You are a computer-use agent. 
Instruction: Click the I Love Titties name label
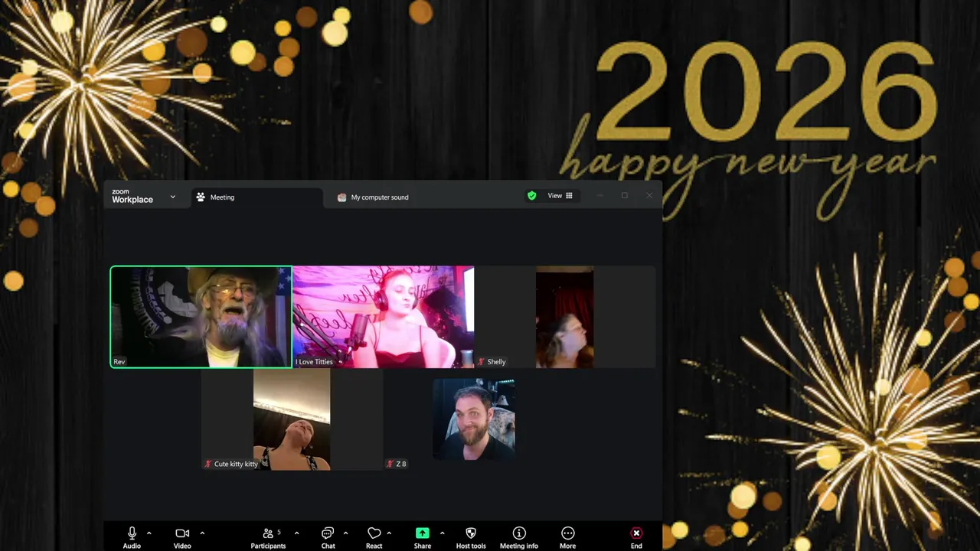coord(314,362)
